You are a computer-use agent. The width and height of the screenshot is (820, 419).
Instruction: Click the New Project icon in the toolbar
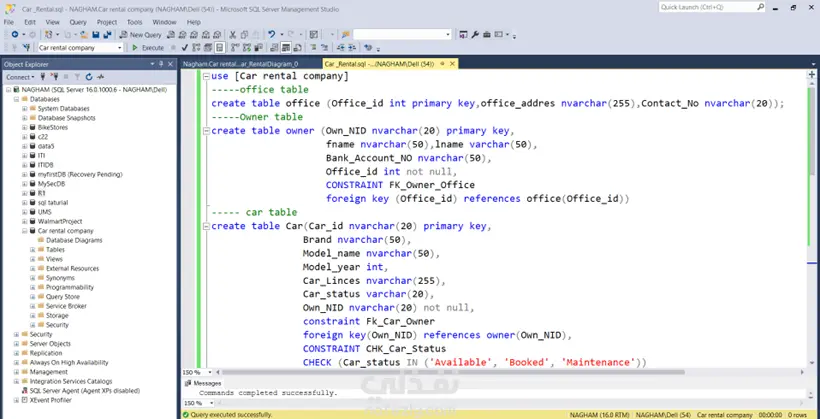click(x=48, y=35)
